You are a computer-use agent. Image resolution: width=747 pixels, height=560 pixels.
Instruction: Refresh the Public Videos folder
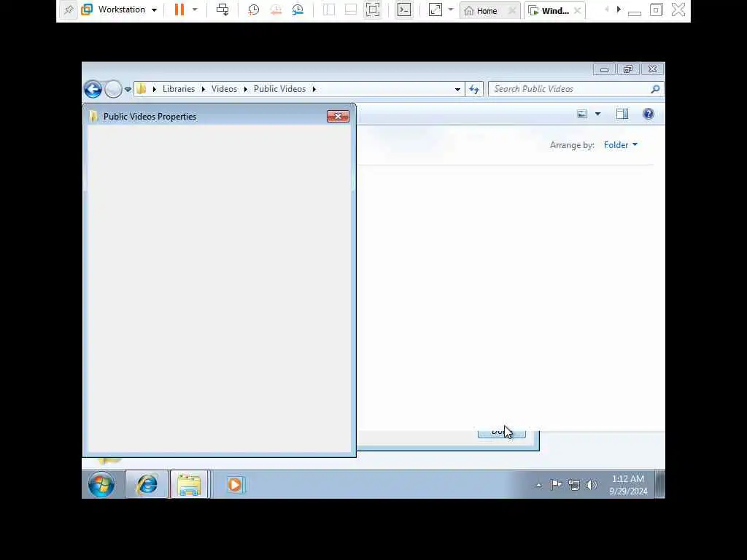(474, 89)
